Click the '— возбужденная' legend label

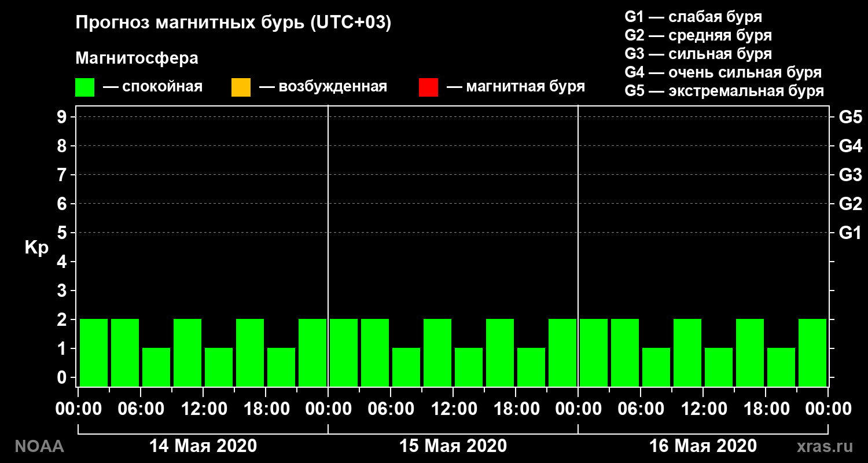[x=323, y=87]
